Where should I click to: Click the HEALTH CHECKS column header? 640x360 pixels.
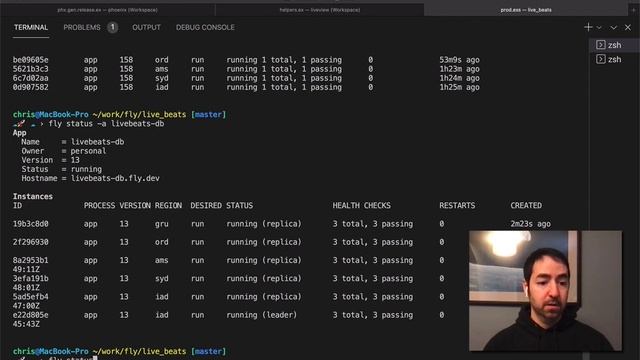361,205
